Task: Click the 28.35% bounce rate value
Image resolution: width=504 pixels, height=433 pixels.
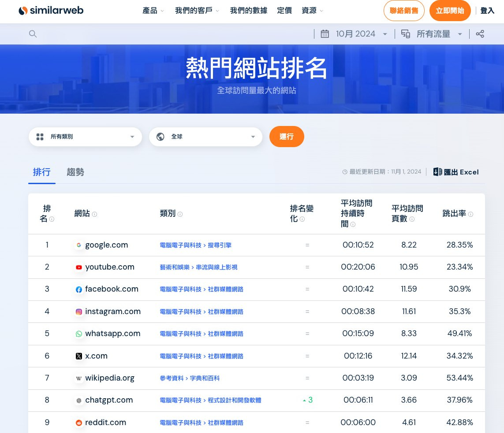Action: (459, 245)
